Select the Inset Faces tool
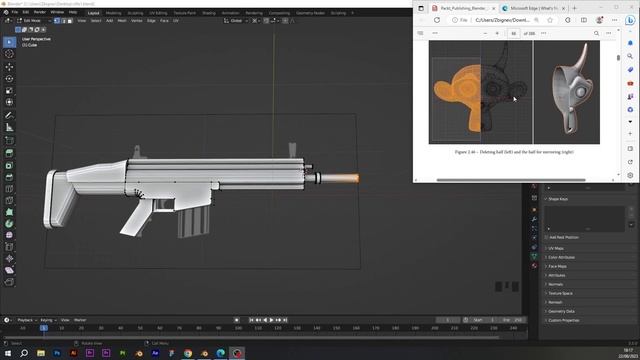Viewport: 640px width, 360px height. tap(9, 165)
